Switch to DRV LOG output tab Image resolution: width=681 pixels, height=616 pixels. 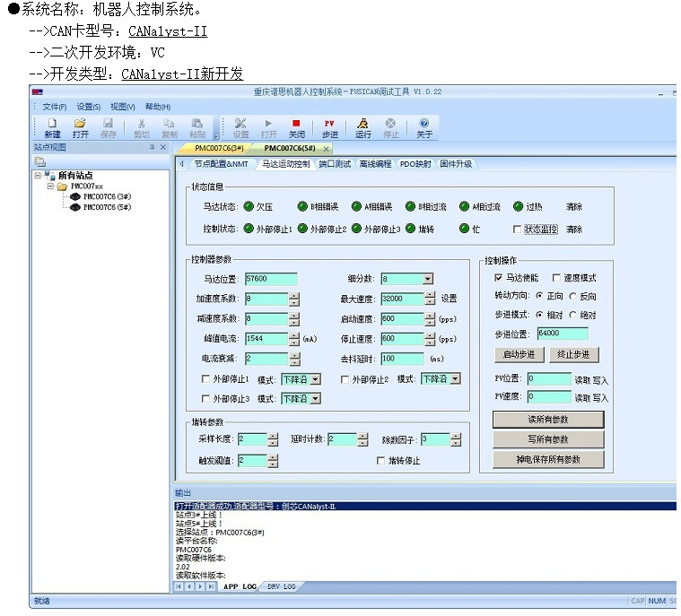tap(282, 586)
